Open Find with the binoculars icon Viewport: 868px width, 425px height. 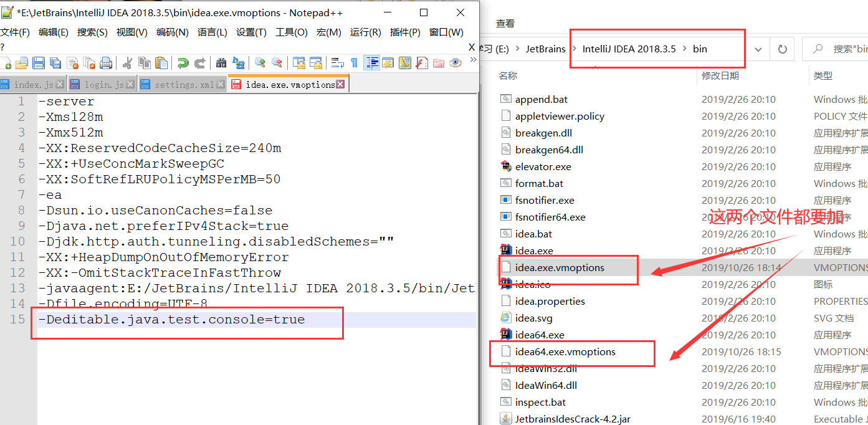(221, 63)
